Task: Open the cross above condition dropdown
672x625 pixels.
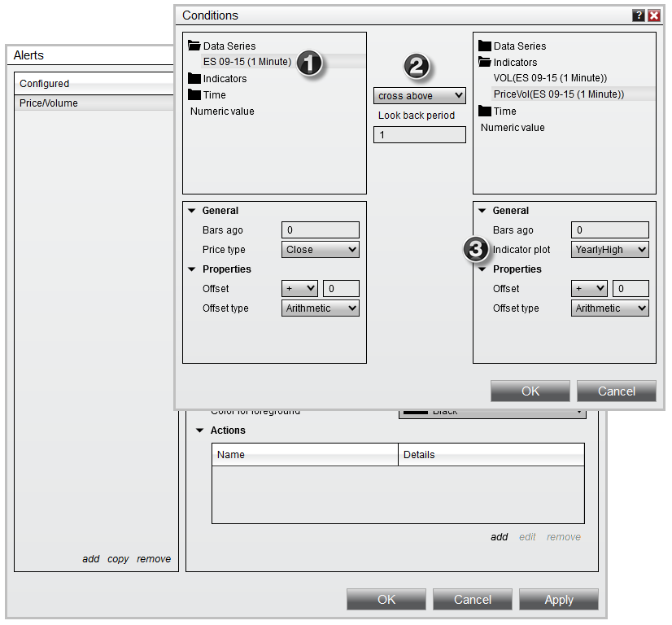Action: pyautogui.click(x=420, y=96)
